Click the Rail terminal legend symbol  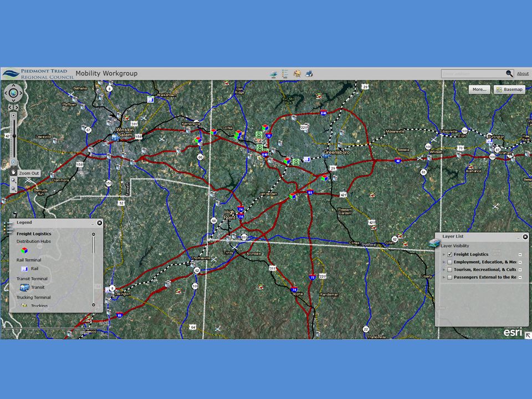point(24,269)
